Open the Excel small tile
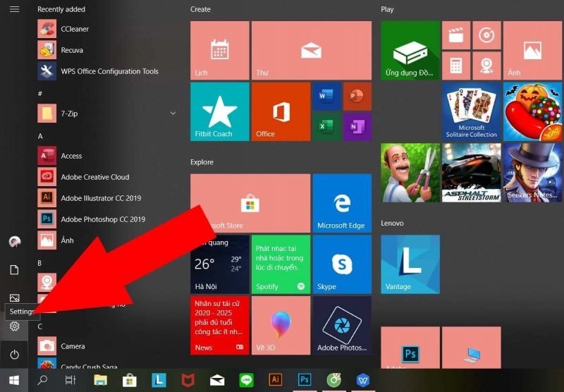The height and width of the screenshot is (392, 564). (326, 127)
